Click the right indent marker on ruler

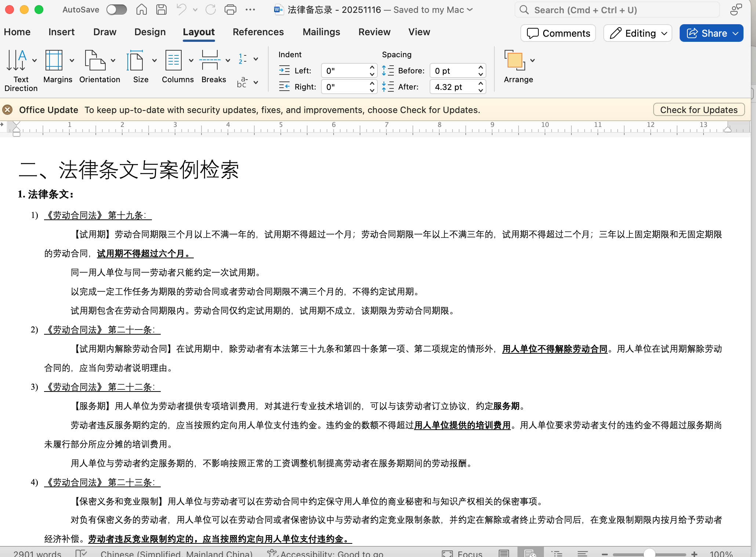click(727, 129)
